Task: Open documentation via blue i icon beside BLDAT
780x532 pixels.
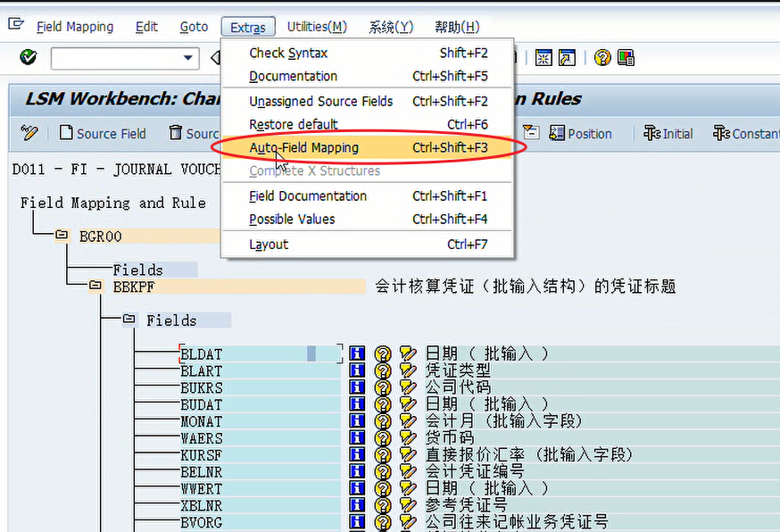Action: tap(356, 353)
